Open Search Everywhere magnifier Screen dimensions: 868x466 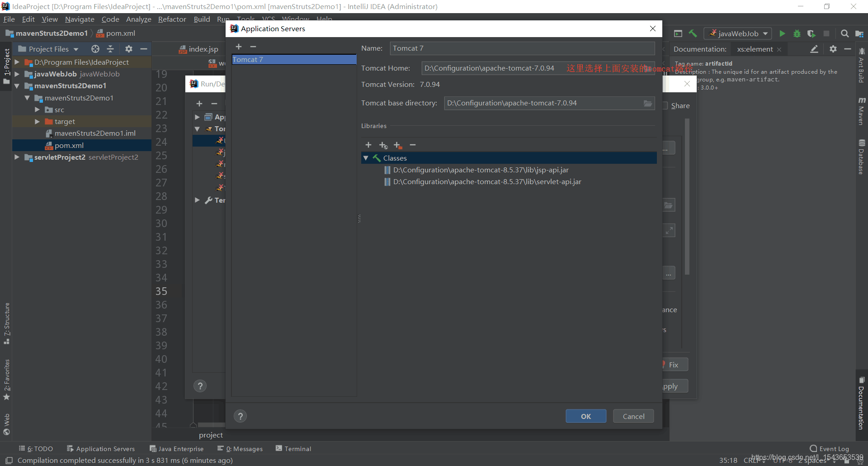click(844, 33)
